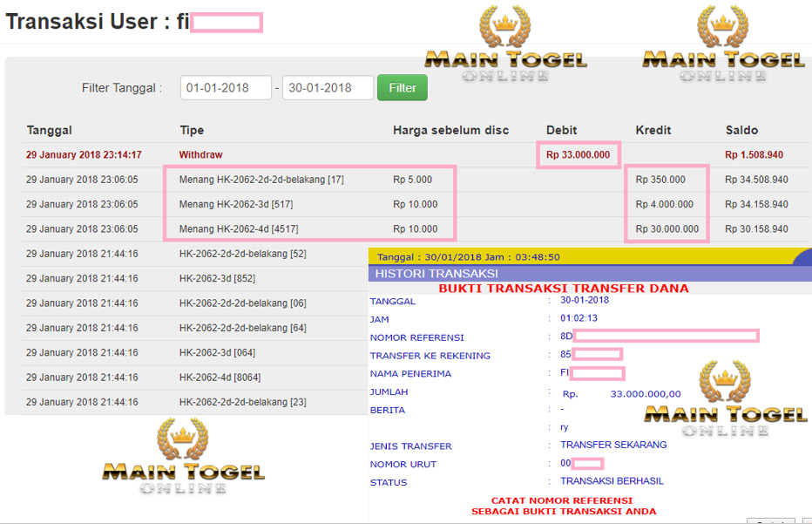Image resolution: width=812 pixels, height=524 pixels.
Task: Click the Kredit column header
Action: 653,130
